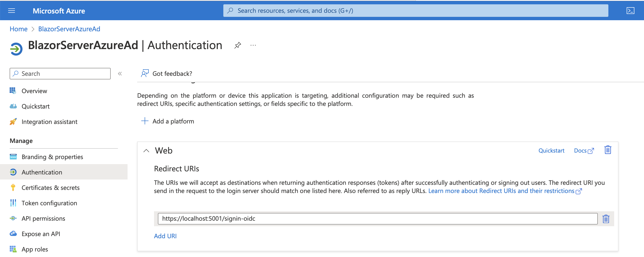Click the API permissions icon
The width and height of the screenshot is (644, 257).
point(13,218)
